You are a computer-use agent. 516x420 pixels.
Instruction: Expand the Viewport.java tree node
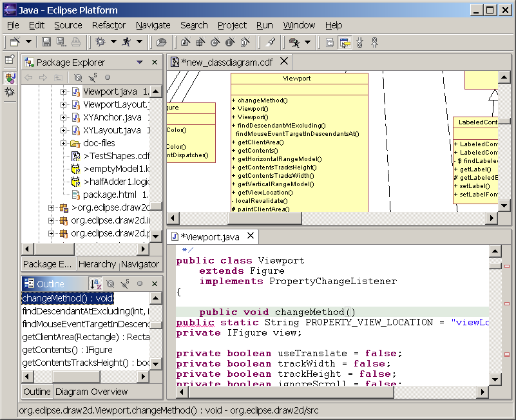click(x=63, y=91)
